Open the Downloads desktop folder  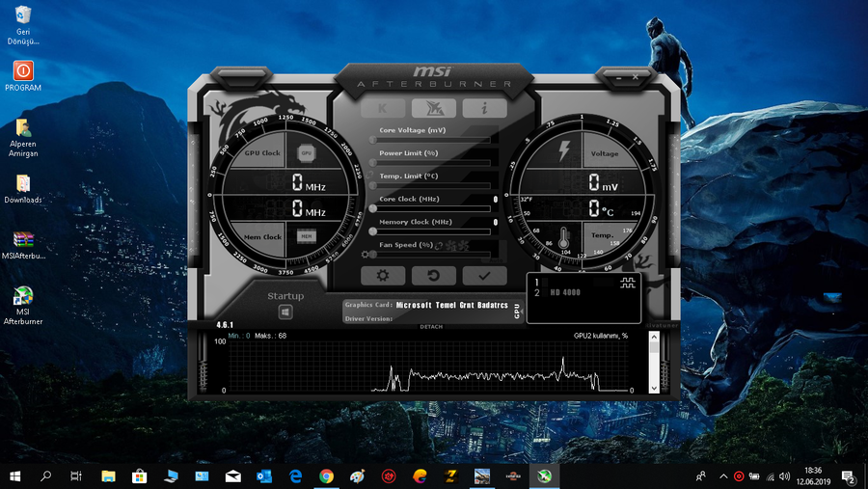coord(23,189)
